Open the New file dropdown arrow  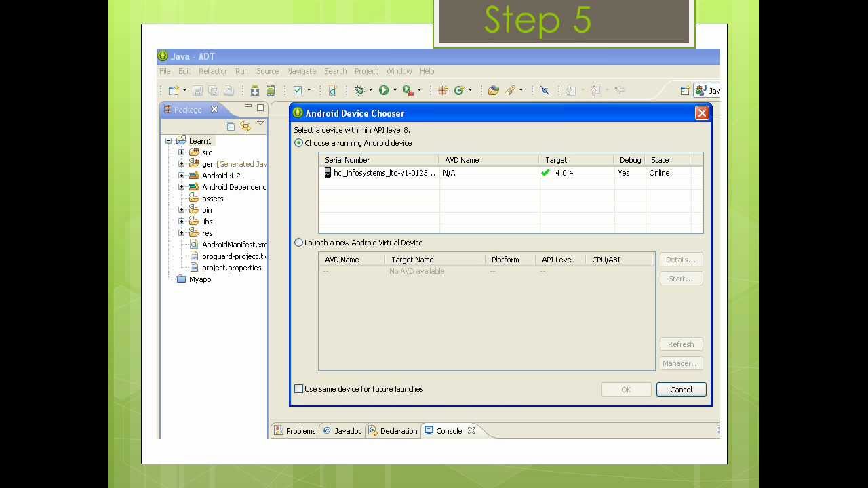click(x=184, y=90)
